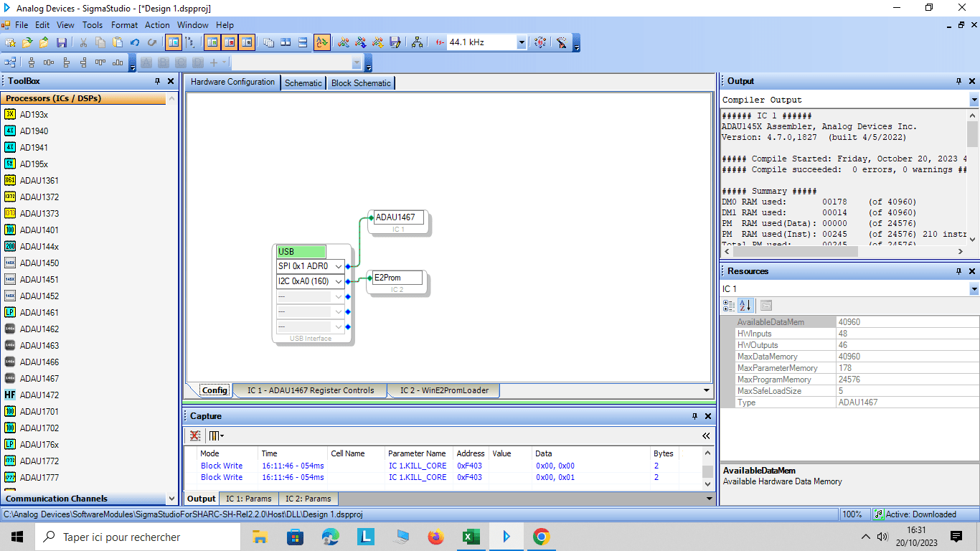Open the Action menu
This screenshot has height=551, width=980.
click(x=158, y=25)
